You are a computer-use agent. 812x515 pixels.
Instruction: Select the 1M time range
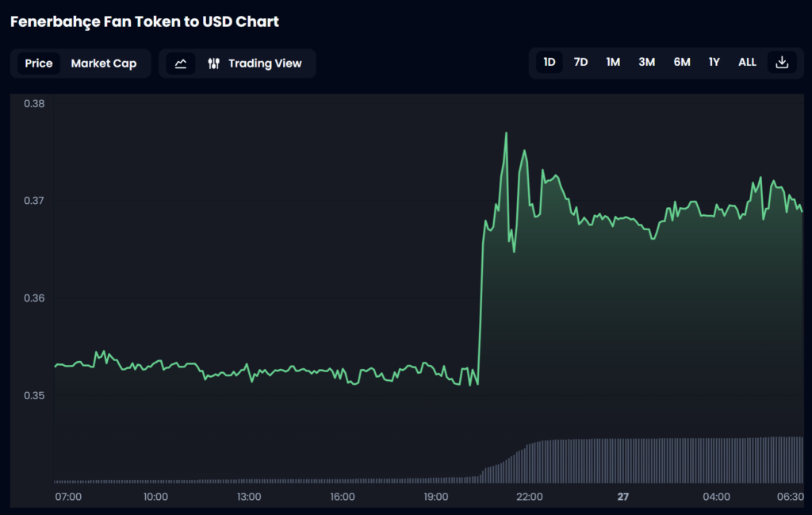tap(613, 62)
